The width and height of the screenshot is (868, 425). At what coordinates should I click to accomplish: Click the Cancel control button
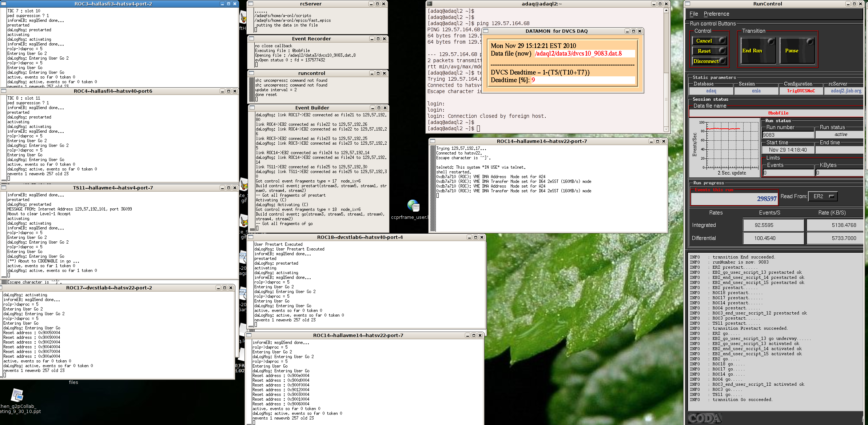click(x=709, y=41)
